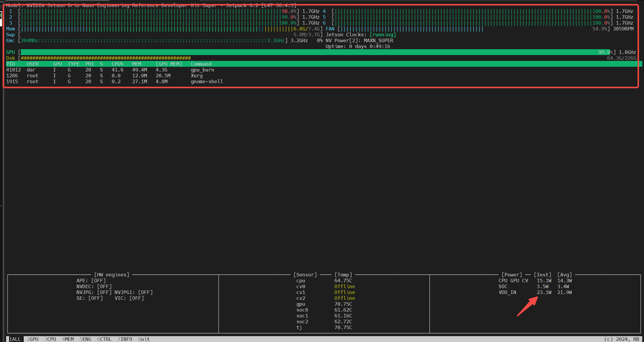The image size is (644, 342).
Task: Open the 6CTRL tab
Action: pos(104,339)
